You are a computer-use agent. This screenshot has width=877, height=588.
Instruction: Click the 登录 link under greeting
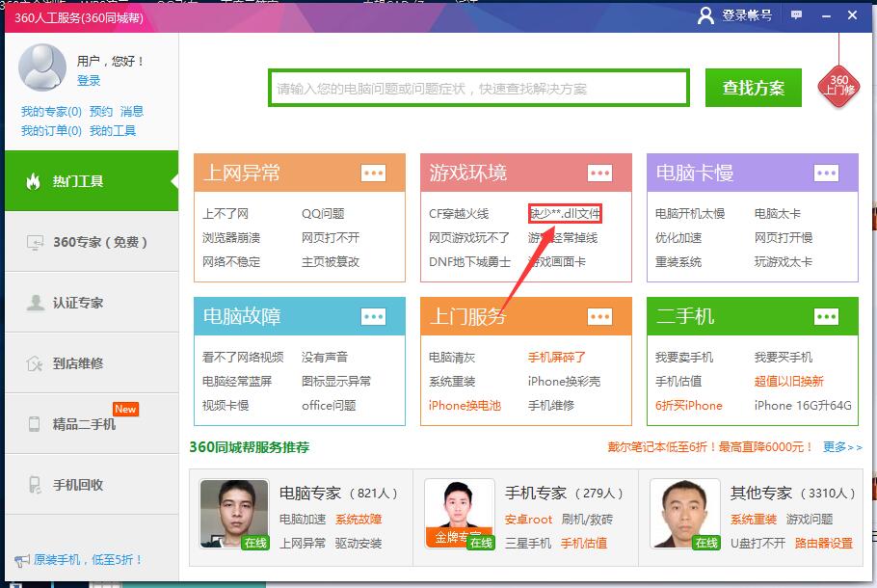tap(89, 81)
